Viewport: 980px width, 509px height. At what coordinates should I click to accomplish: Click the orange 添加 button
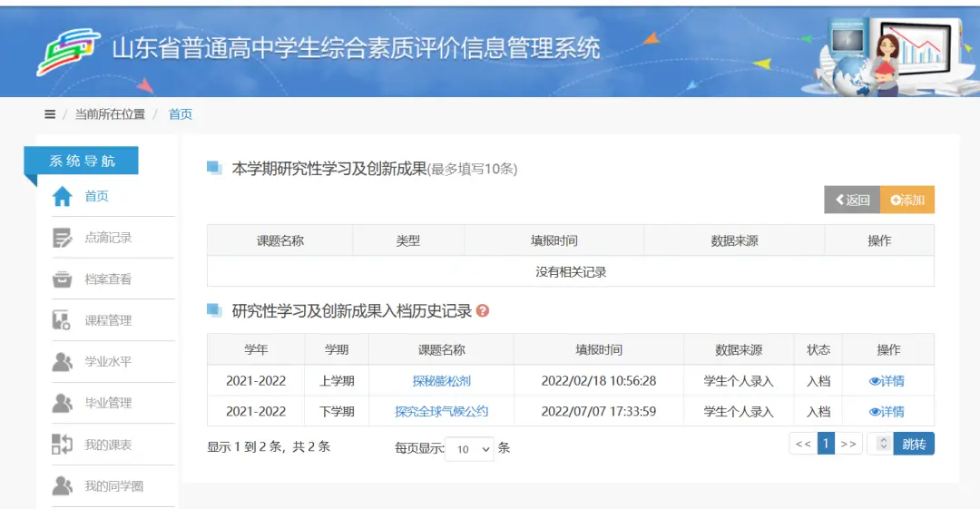906,200
